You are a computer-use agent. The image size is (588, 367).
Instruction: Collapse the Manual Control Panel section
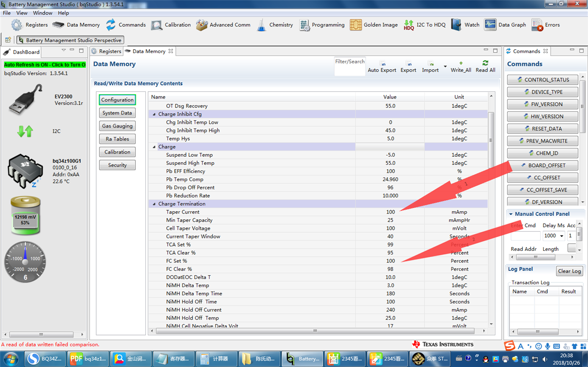(x=511, y=214)
